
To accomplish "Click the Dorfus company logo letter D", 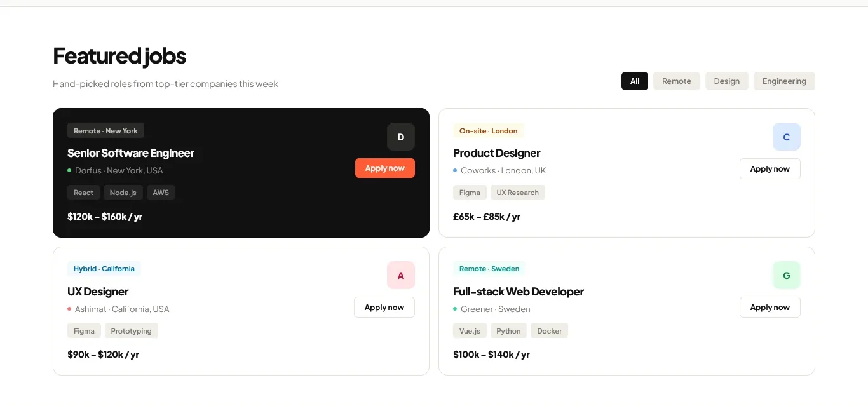I will pos(400,137).
